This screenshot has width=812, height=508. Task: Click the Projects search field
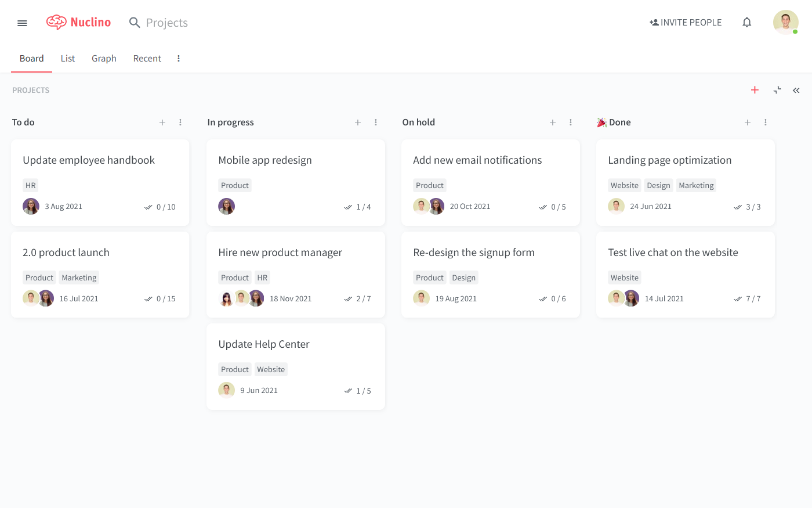[167, 23]
